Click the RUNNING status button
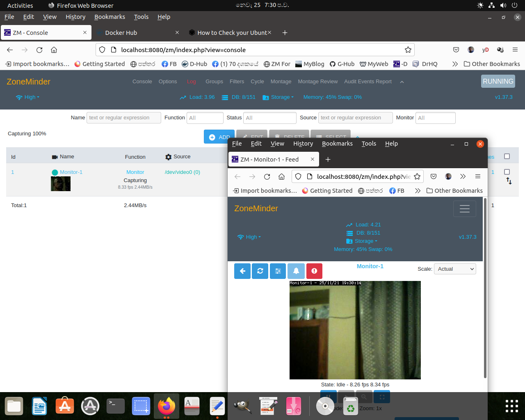Screen dimensions: 525x420 click(498, 81)
